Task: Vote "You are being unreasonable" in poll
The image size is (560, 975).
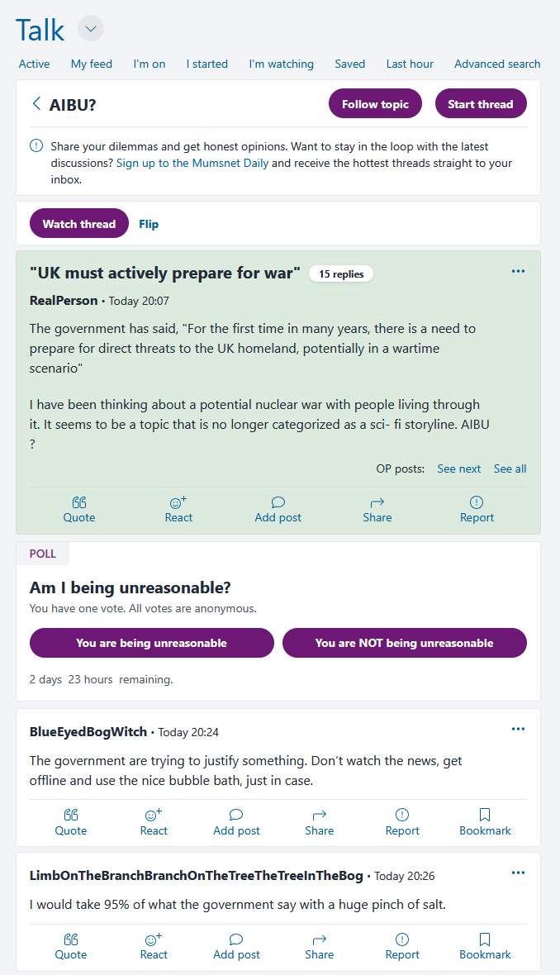Action: click(151, 643)
